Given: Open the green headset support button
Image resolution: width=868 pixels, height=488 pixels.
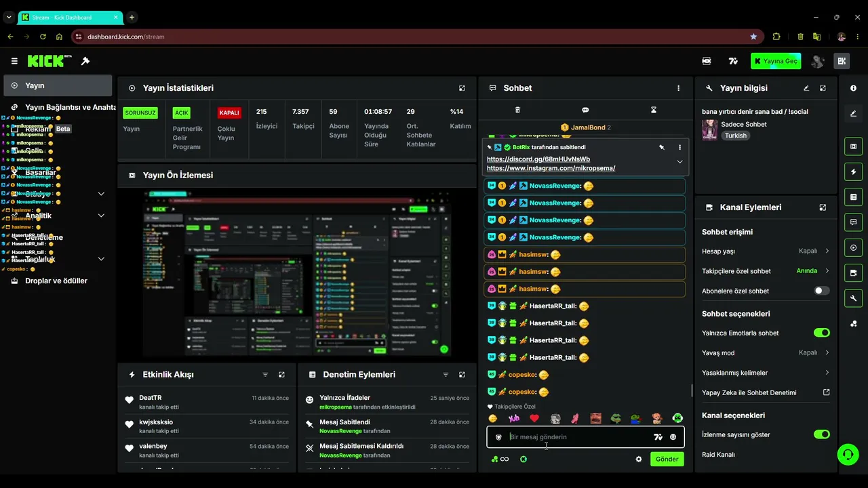Looking at the screenshot, I should [848, 454].
